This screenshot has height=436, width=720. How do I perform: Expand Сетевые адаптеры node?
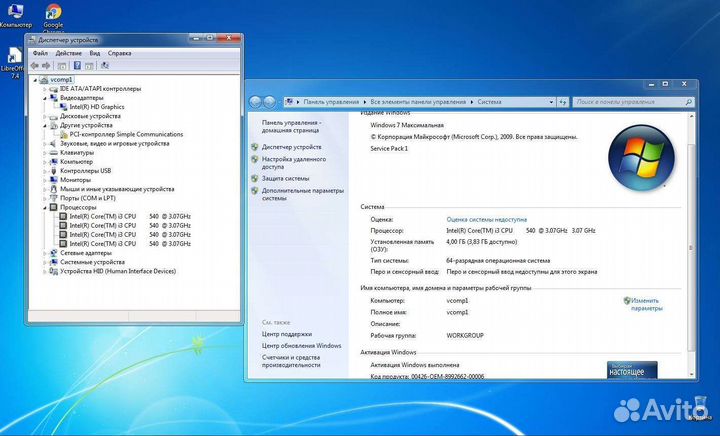point(45,253)
